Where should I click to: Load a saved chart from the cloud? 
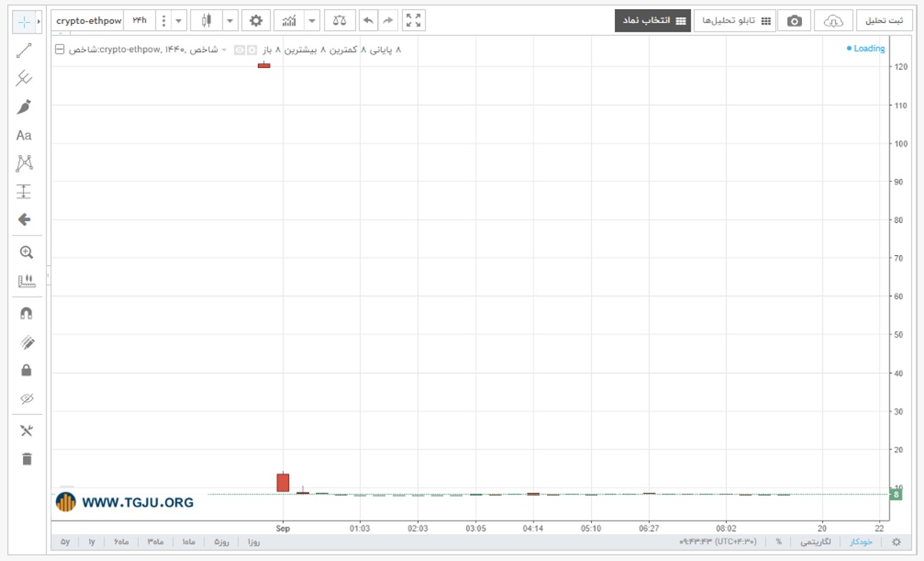tap(834, 21)
